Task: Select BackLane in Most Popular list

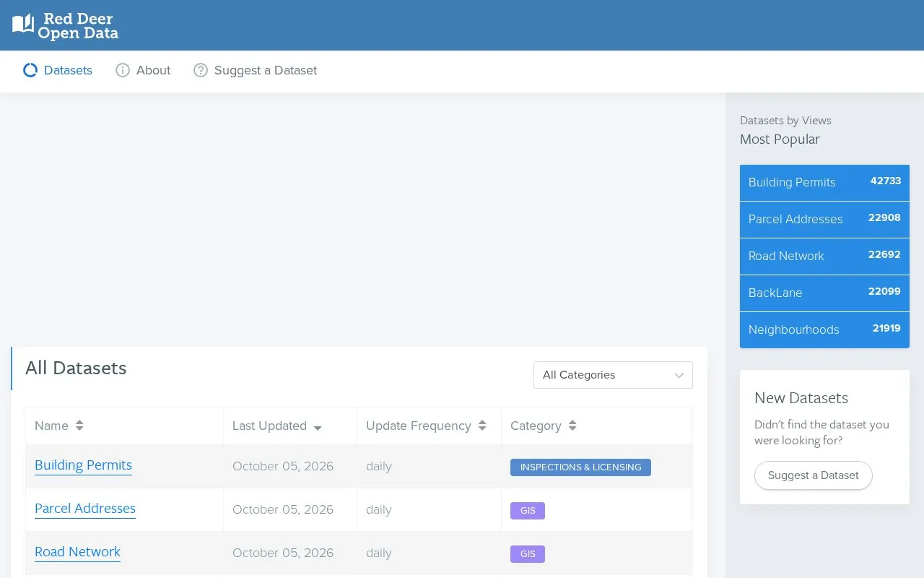Action: pyautogui.click(x=824, y=293)
